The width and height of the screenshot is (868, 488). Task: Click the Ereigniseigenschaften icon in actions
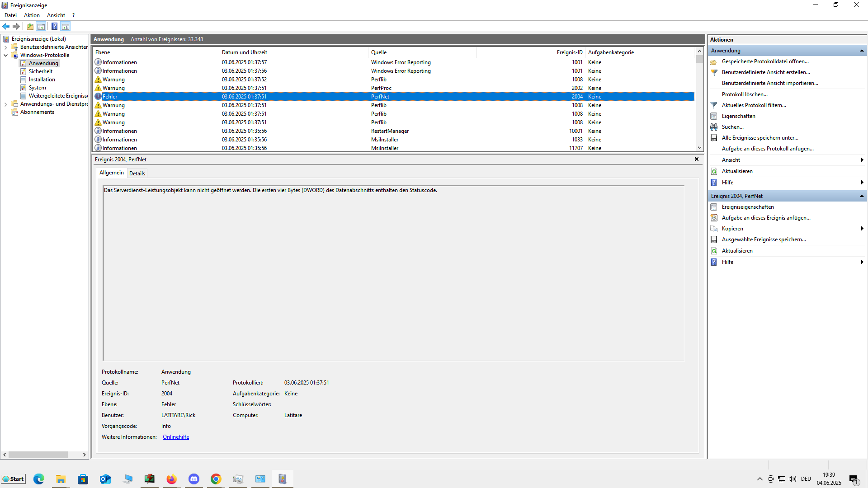(714, 207)
